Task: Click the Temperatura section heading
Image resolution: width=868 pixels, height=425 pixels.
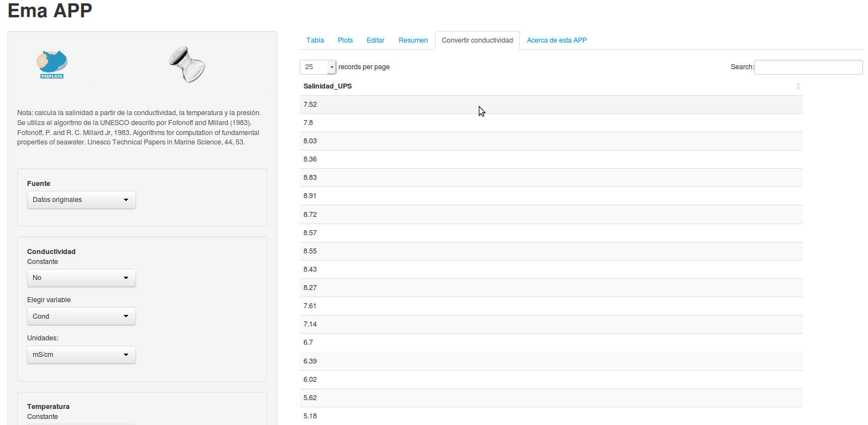Action: click(x=48, y=407)
